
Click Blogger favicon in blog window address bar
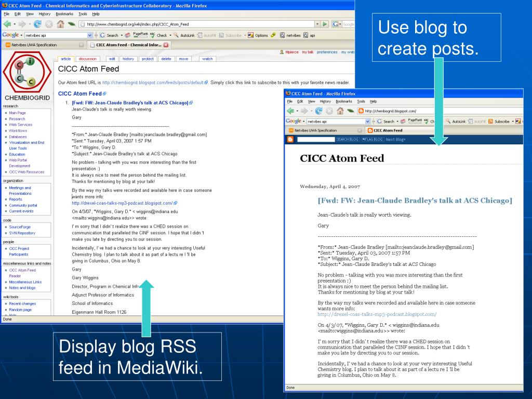click(x=361, y=111)
